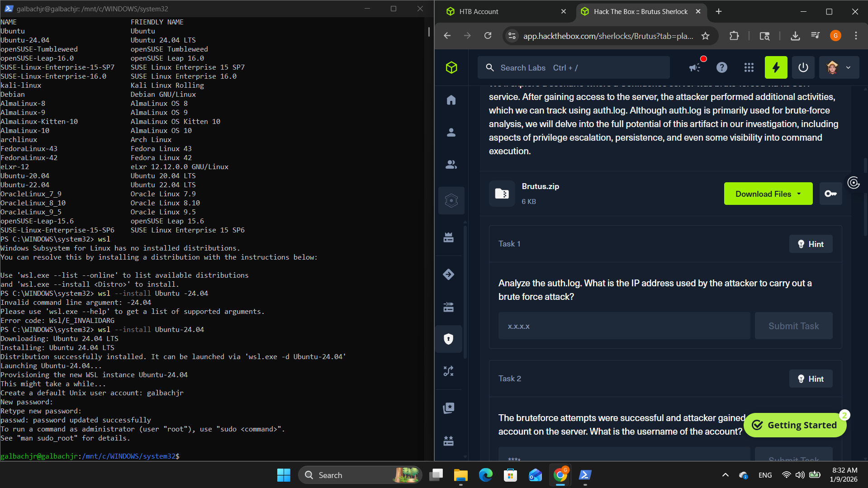Open the crossed-paths sidebar icon

pyautogui.click(x=449, y=371)
